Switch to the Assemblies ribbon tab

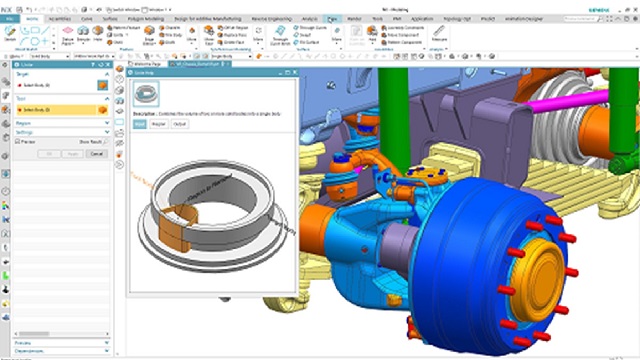pyautogui.click(x=60, y=19)
